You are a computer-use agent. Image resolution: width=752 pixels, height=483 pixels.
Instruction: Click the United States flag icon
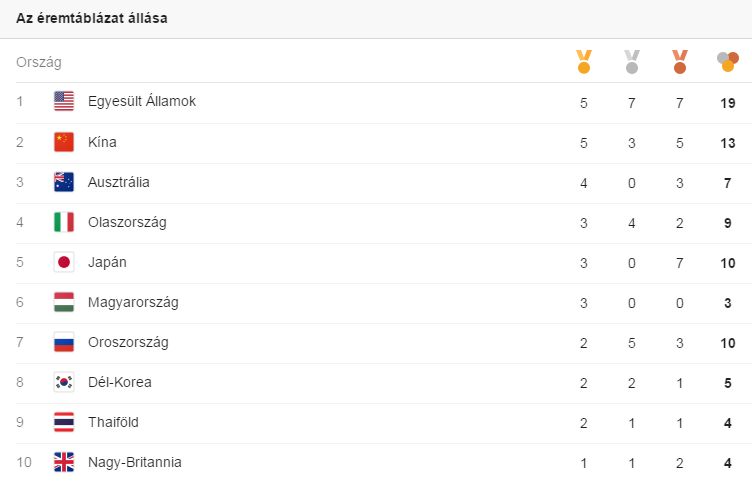click(x=64, y=101)
